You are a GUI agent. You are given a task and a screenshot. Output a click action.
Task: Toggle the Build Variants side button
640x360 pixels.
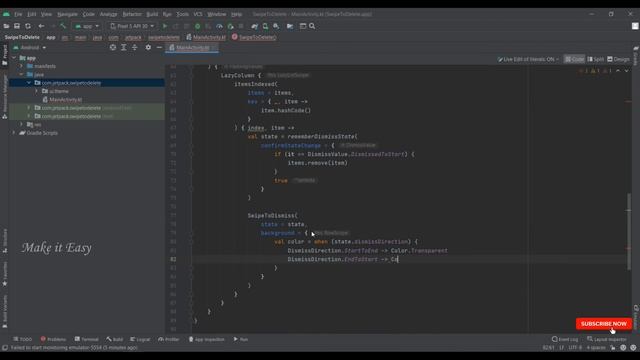coord(4,311)
